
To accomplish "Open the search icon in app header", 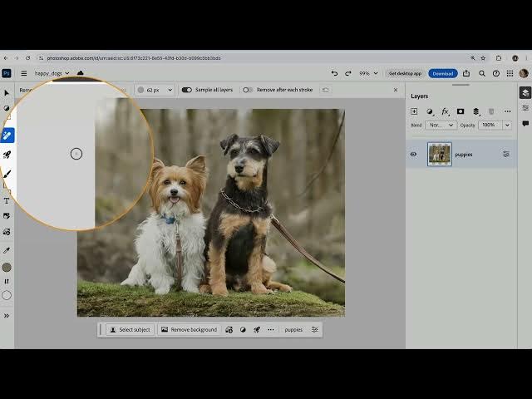I will click(482, 73).
